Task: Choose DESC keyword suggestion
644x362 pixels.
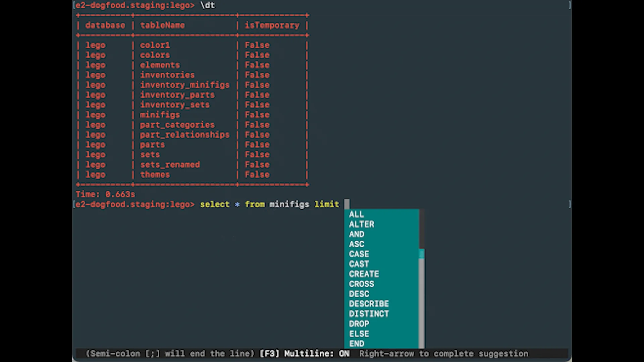Action: coord(359,294)
